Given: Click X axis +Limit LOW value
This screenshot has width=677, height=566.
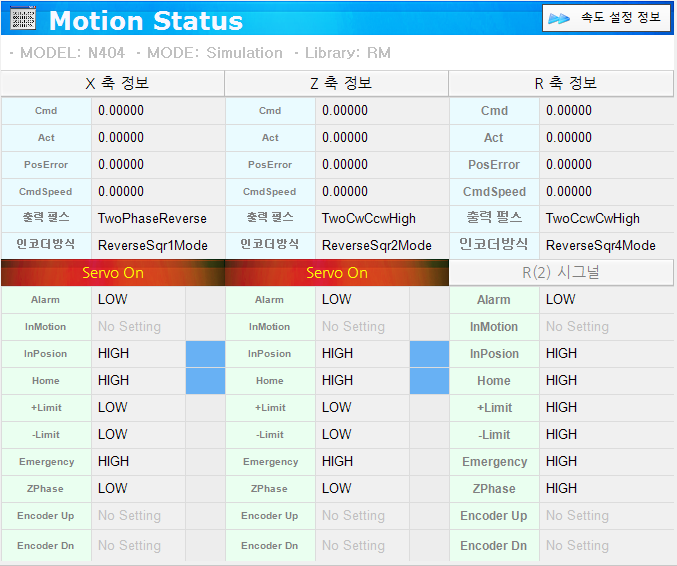Looking at the screenshot, I should (x=113, y=408).
